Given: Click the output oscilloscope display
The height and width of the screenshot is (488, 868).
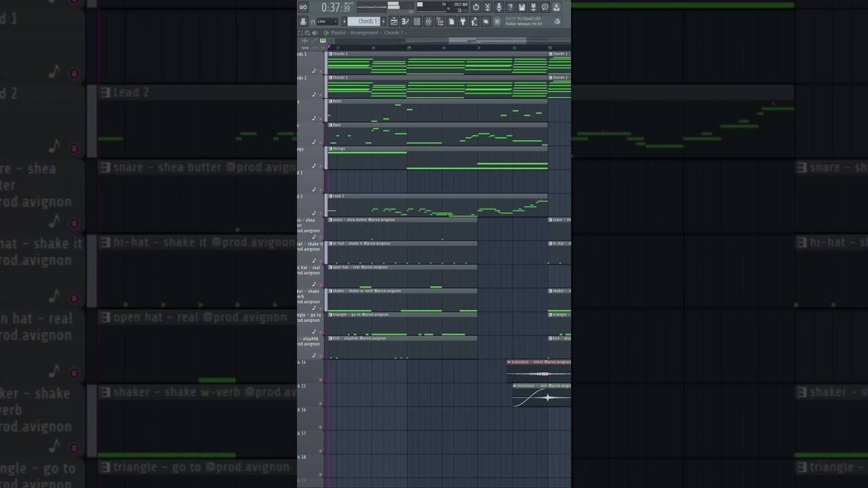Looking at the screenshot, I should pyautogui.click(x=372, y=7).
